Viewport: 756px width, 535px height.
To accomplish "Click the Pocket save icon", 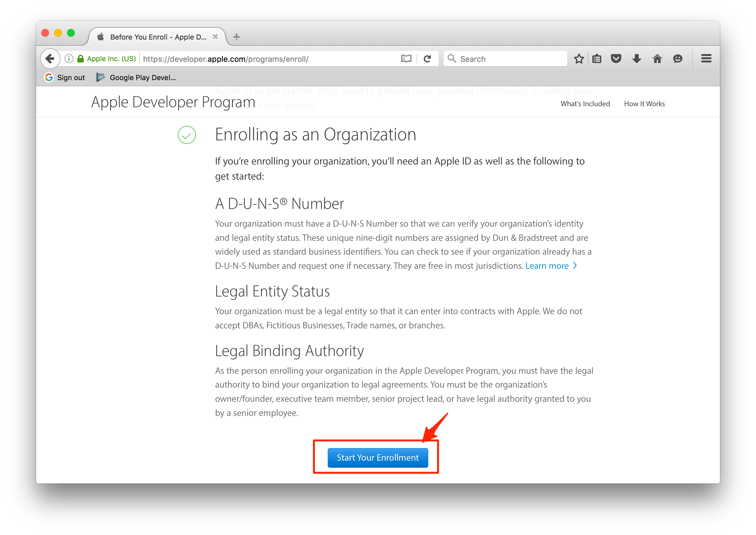I will click(x=616, y=58).
